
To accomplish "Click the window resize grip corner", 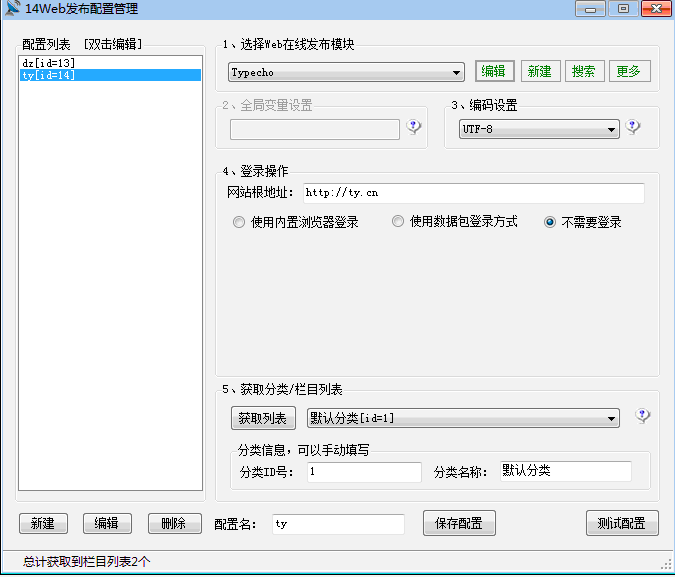I will 666,564.
